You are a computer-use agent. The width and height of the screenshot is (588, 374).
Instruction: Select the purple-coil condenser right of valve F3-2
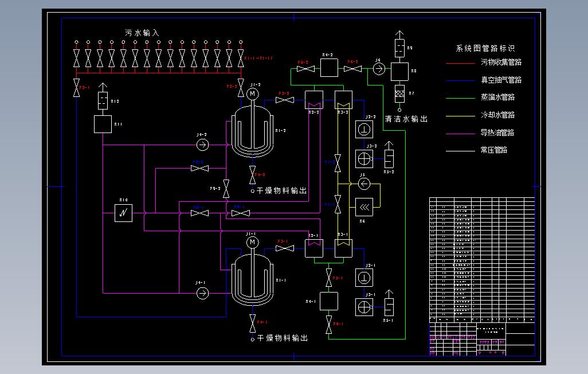tap(314, 100)
